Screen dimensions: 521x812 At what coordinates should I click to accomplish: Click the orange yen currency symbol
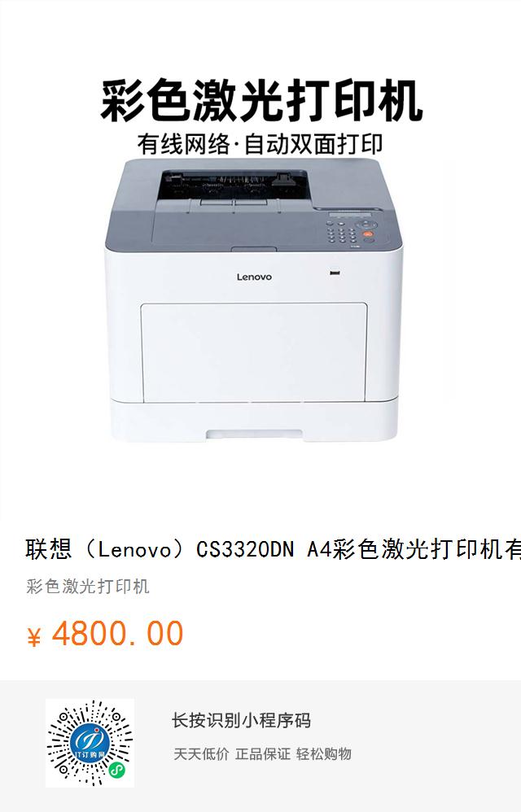click(33, 636)
